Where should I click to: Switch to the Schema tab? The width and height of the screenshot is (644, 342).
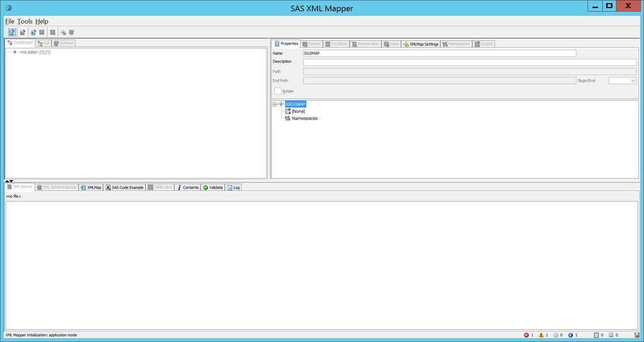(64, 43)
